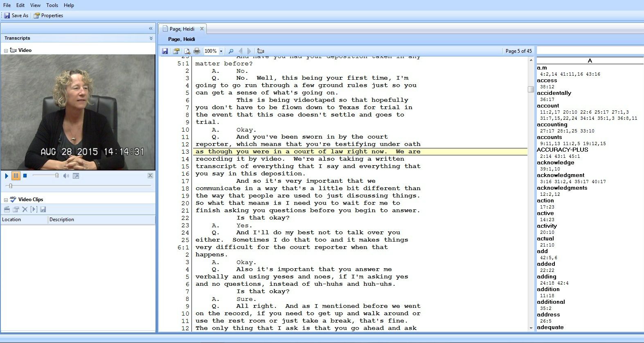Open the Tools menu
644x343 pixels.
52,5
